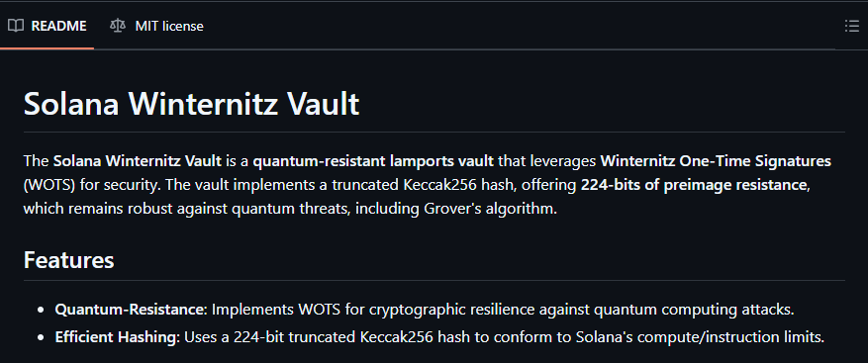Click the 'Efficient Hashing' bullet label
Image resolution: width=868 pixels, height=363 pixels.
pos(116,337)
